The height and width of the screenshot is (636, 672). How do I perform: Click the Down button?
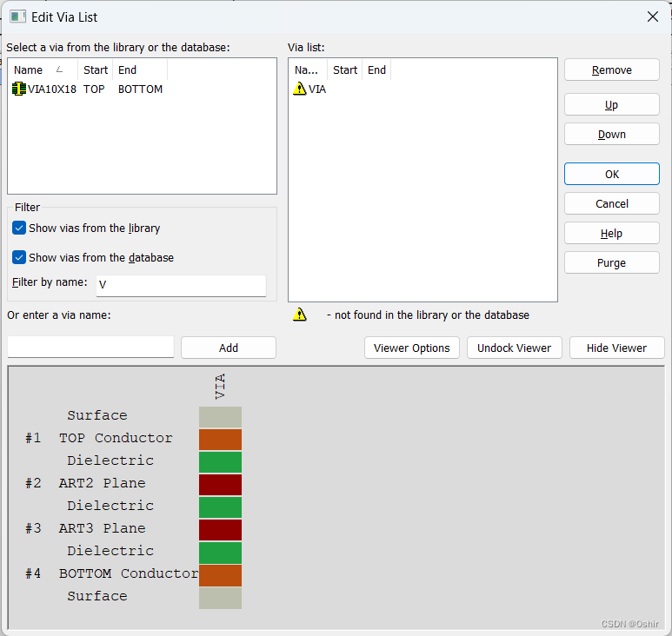click(611, 135)
